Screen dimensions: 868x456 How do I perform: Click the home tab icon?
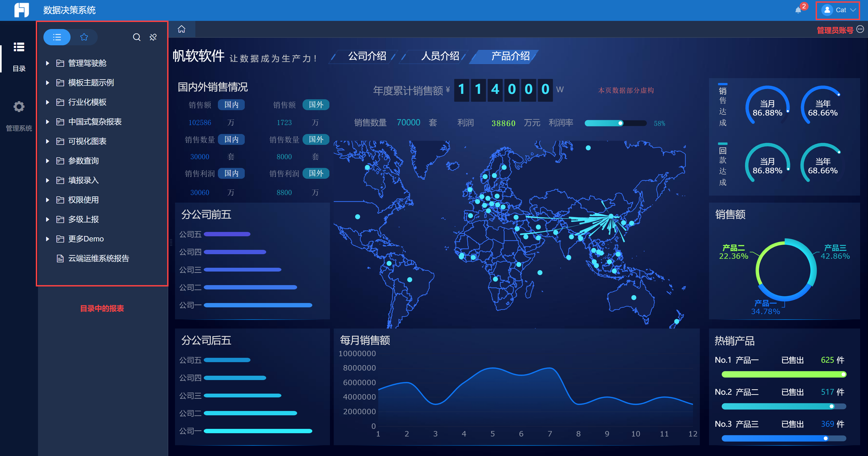(x=182, y=29)
